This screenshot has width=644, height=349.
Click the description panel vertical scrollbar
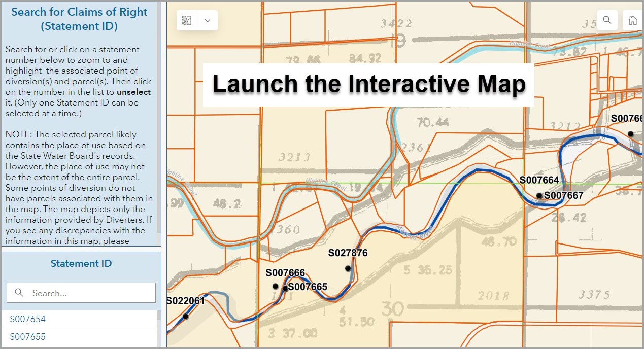[x=158, y=117]
